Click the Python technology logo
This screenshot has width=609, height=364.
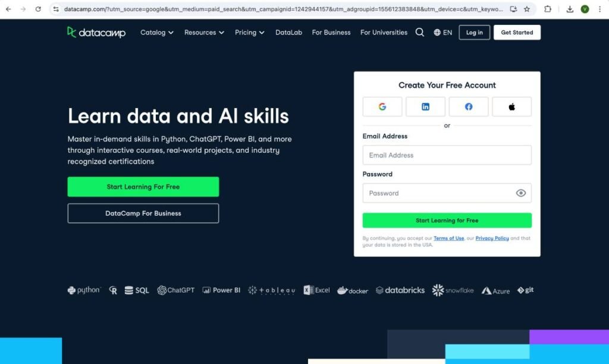pos(84,290)
